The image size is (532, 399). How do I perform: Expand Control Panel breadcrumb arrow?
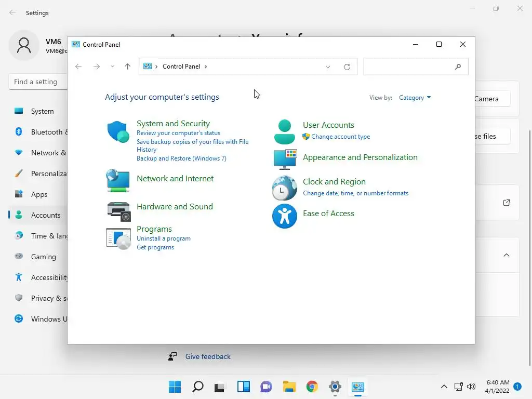click(x=206, y=66)
